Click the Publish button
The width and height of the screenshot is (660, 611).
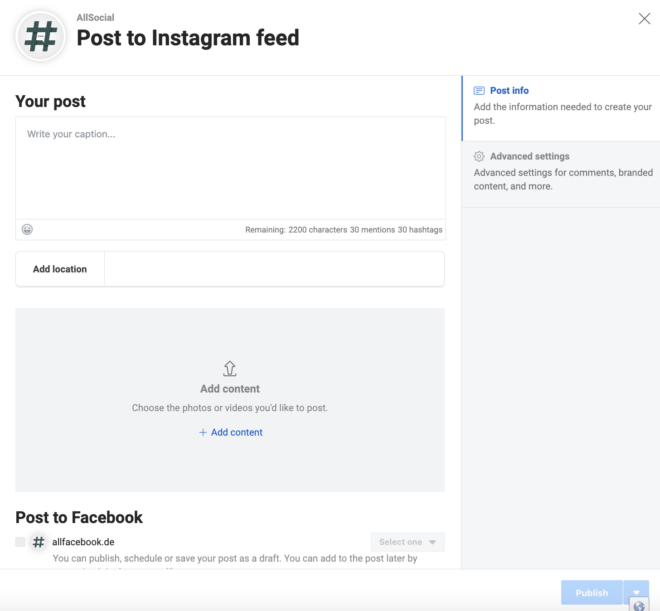[591, 592]
